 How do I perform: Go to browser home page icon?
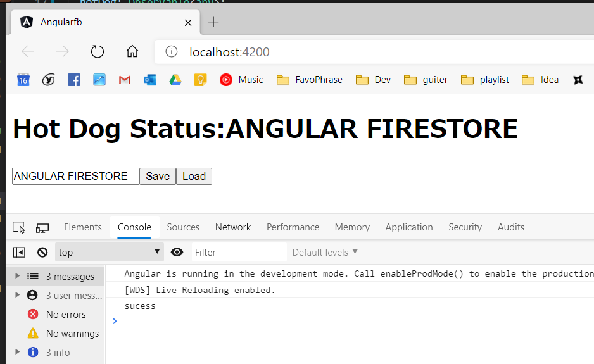[x=132, y=52]
